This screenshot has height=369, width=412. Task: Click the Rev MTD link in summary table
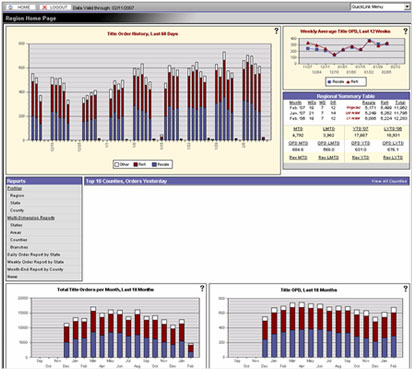(x=298, y=157)
